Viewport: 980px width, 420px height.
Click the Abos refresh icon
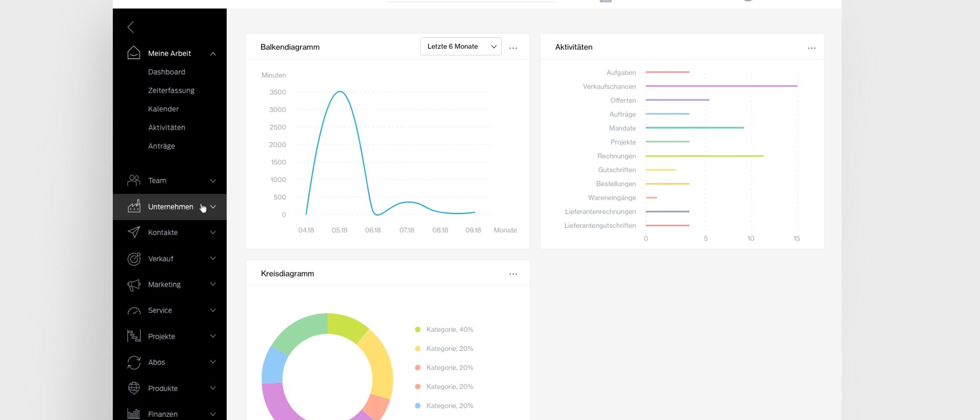(134, 362)
